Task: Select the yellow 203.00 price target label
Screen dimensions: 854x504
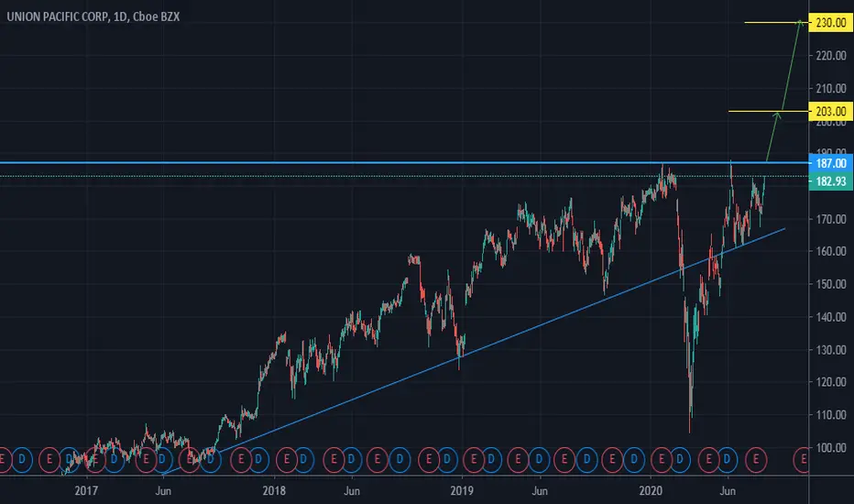Action: [x=830, y=112]
